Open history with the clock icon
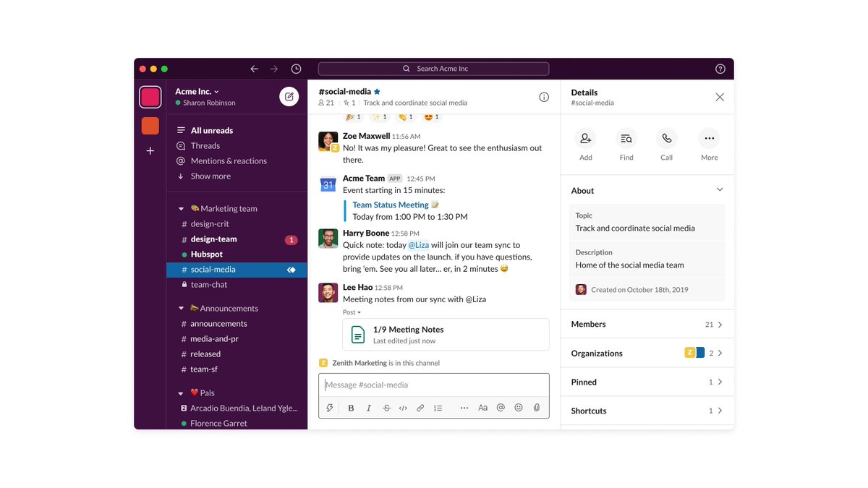The height and width of the screenshot is (488, 868). coord(296,68)
